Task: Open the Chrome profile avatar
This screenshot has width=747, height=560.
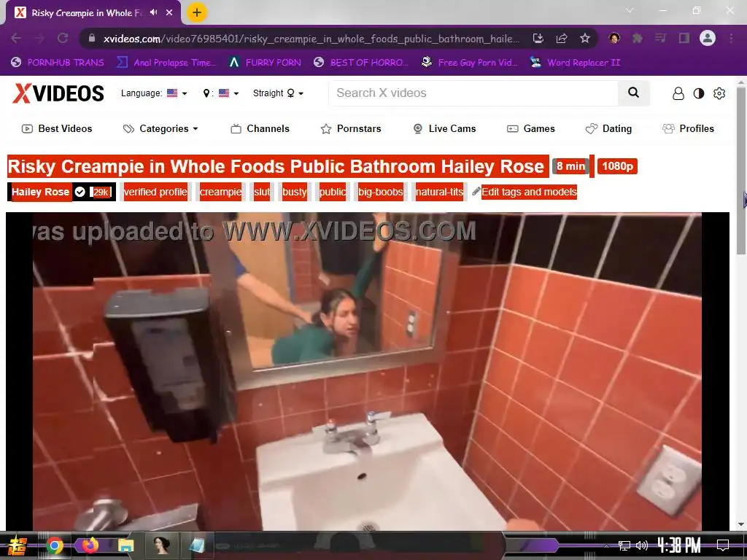Action: click(708, 38)
